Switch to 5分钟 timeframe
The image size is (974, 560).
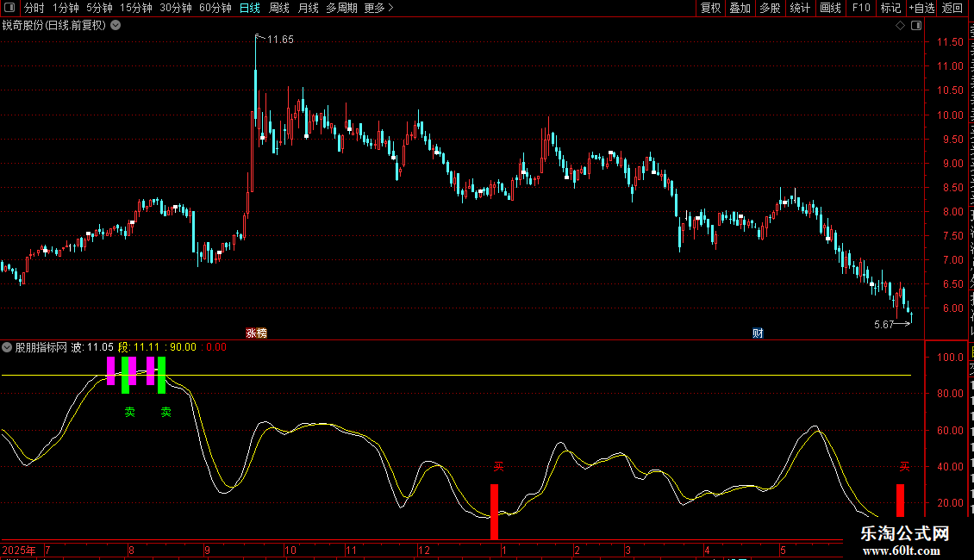(x=99, y=8)
